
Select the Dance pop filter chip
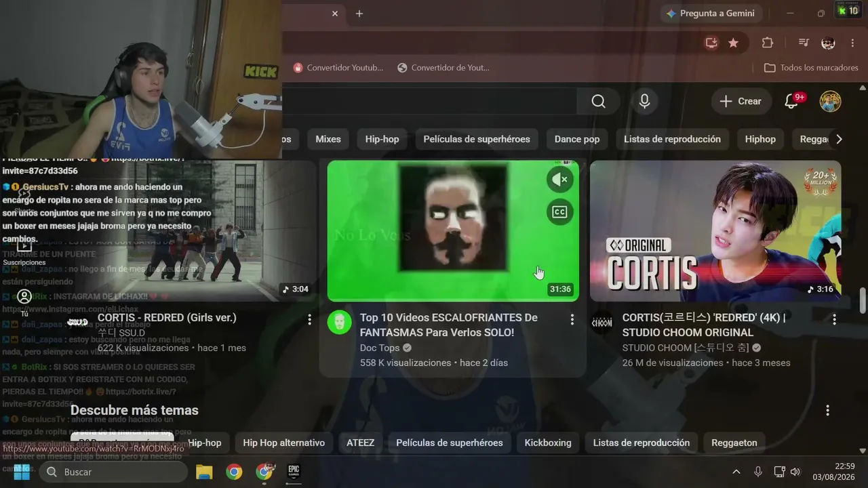577,139
